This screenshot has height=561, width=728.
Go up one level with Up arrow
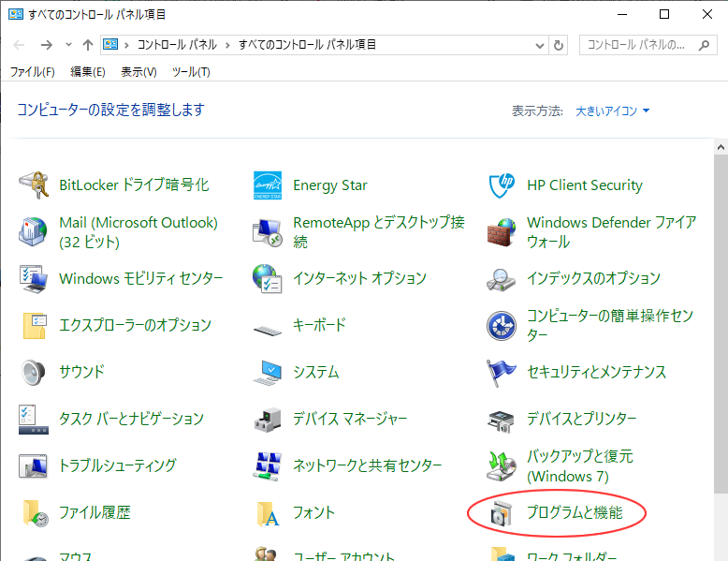88,45
